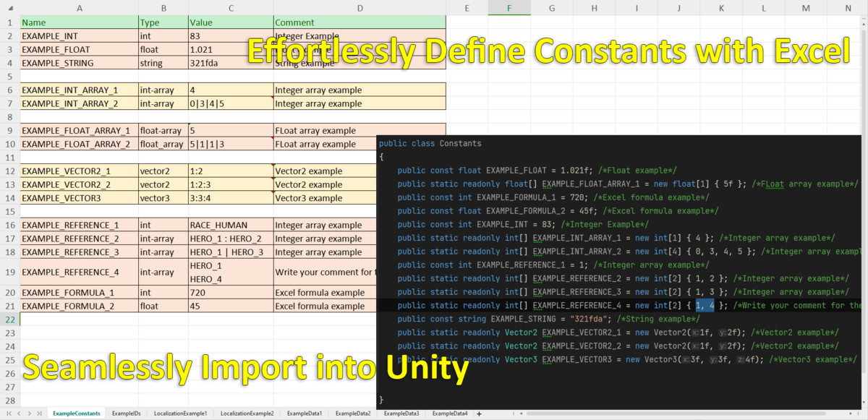Click the value cell containing 5|1|1|3
This screenshot has height=420, width=868.
click(x=230, y=144)
